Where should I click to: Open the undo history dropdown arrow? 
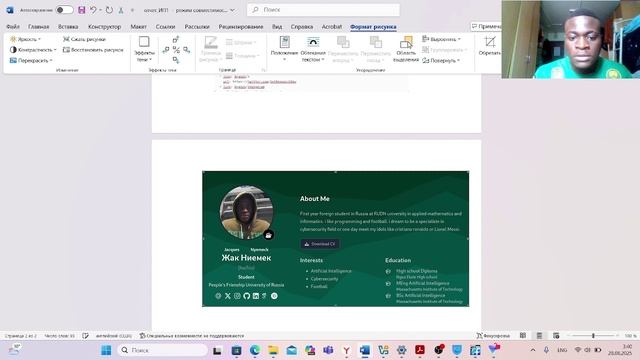point(100,10)
